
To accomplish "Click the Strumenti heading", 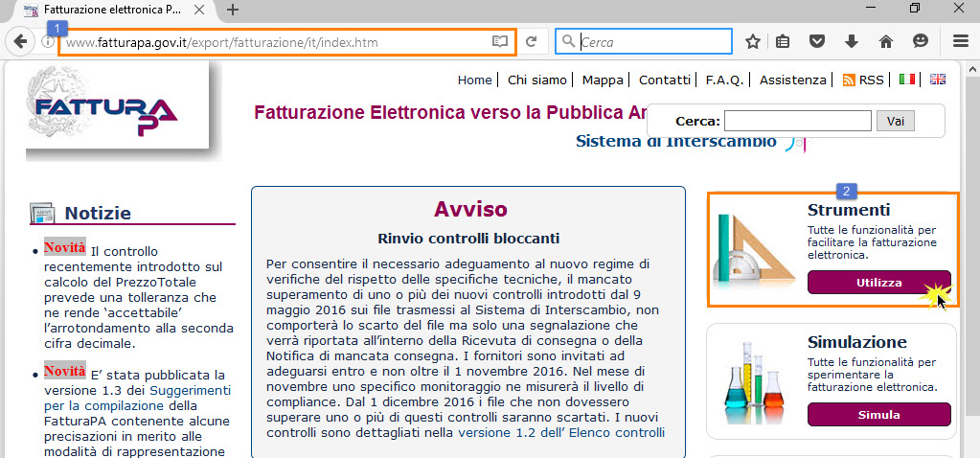I will click(848, 209).
